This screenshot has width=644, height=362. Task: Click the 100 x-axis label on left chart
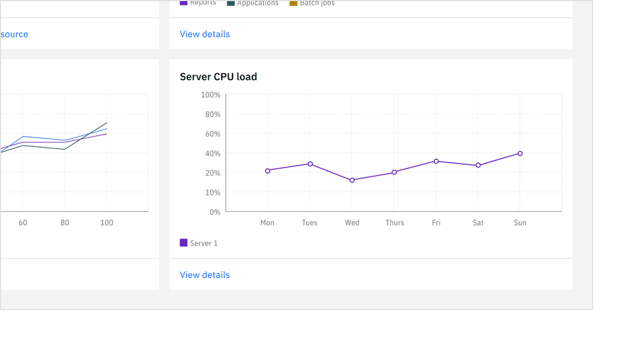point(107,223)
